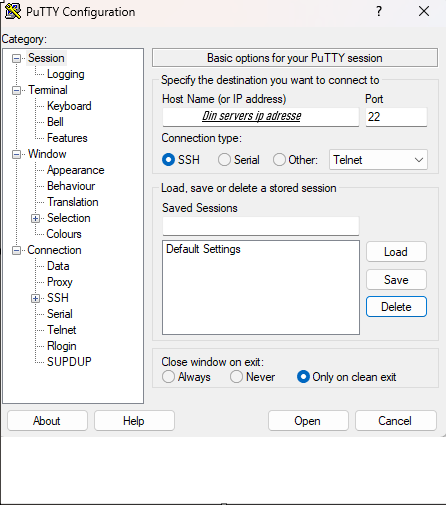This screenshot has width=446, height=505.
Task: Collapse the Window tree node
Action: (x=16, y=155)
